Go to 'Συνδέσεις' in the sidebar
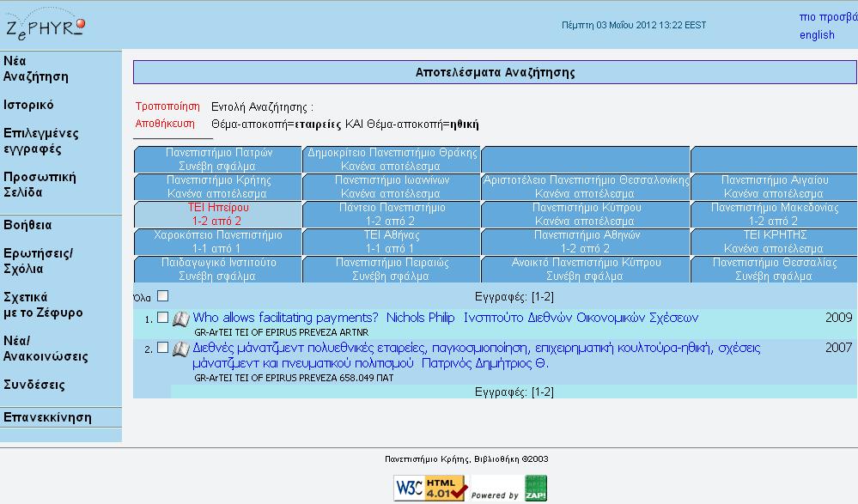 click(34, 385)
